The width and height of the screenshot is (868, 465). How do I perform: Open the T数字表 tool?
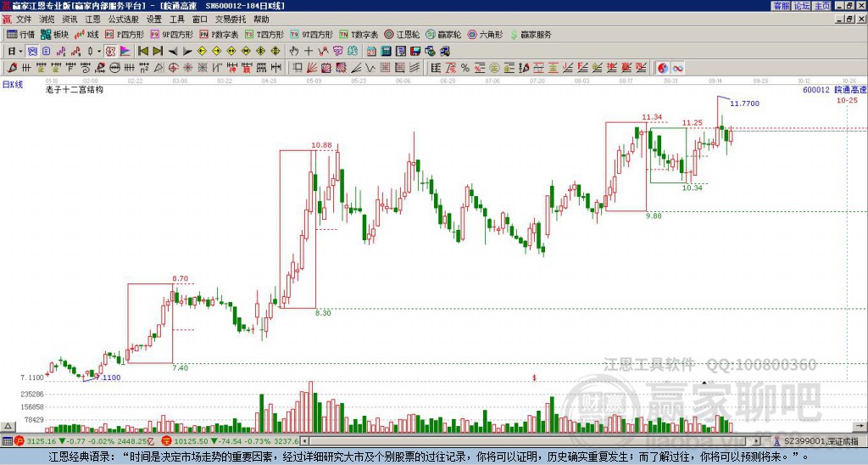click(x=359, y=34)
